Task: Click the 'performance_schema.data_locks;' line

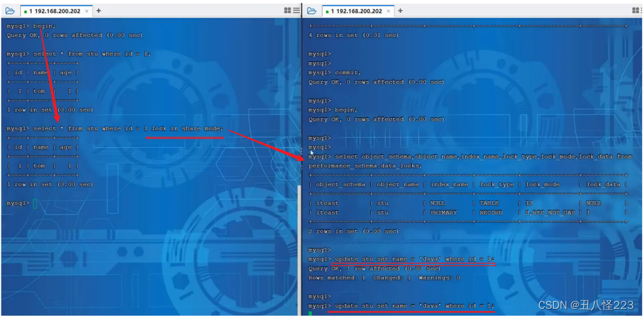Action: 365,166
